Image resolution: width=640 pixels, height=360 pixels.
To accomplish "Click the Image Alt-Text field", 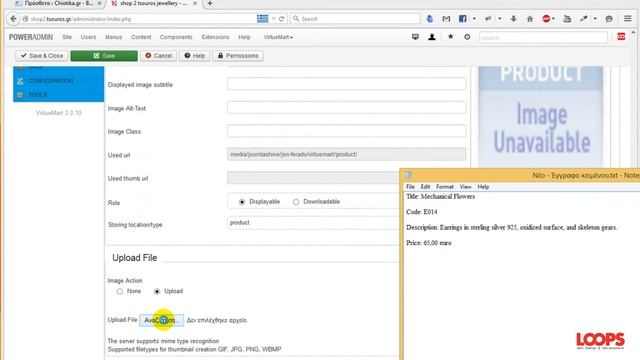I will pos(347,108).
